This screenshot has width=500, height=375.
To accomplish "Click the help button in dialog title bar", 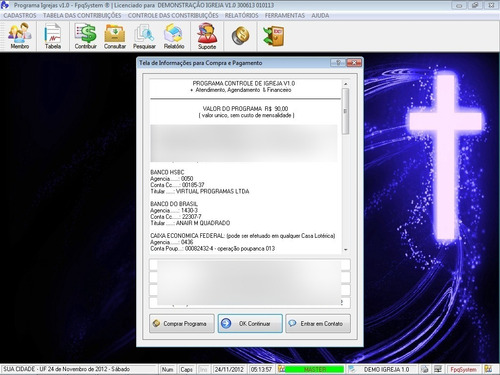I will tap(338, 63).
